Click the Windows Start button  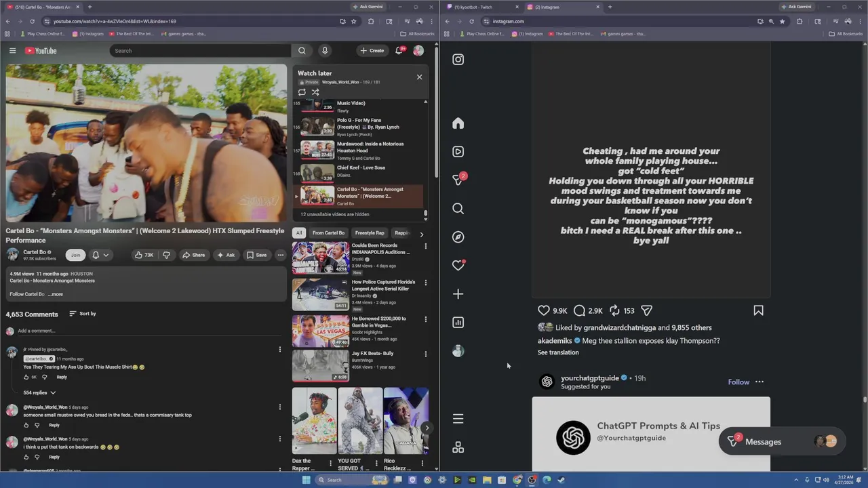[306, 480]
